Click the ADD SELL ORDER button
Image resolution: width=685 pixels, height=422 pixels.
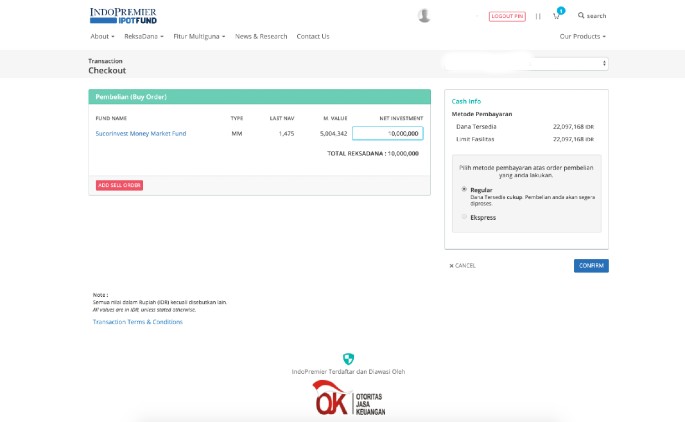coord(119,185)
